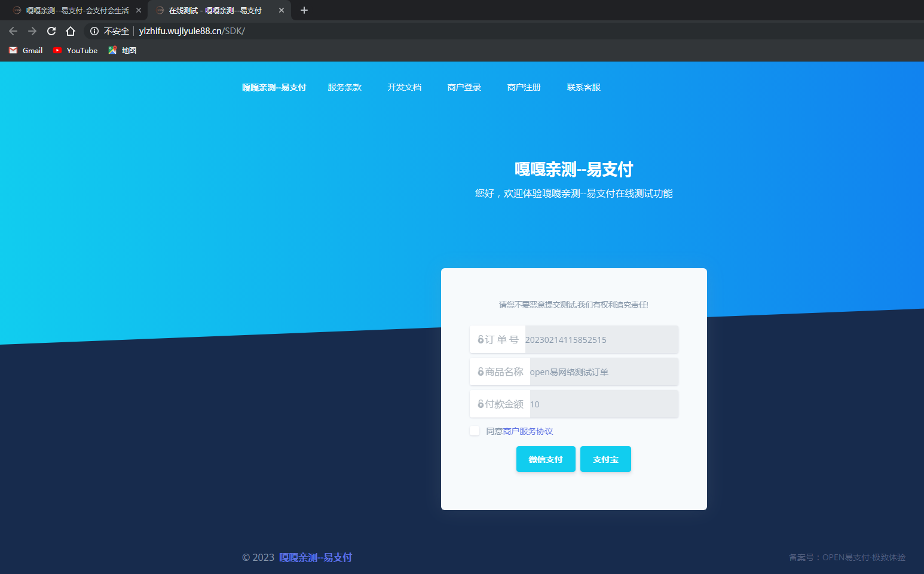The width and height of the screenshot is (924, 574).
Task: Close the 在线测试 tab
Action: coord(282,10)
